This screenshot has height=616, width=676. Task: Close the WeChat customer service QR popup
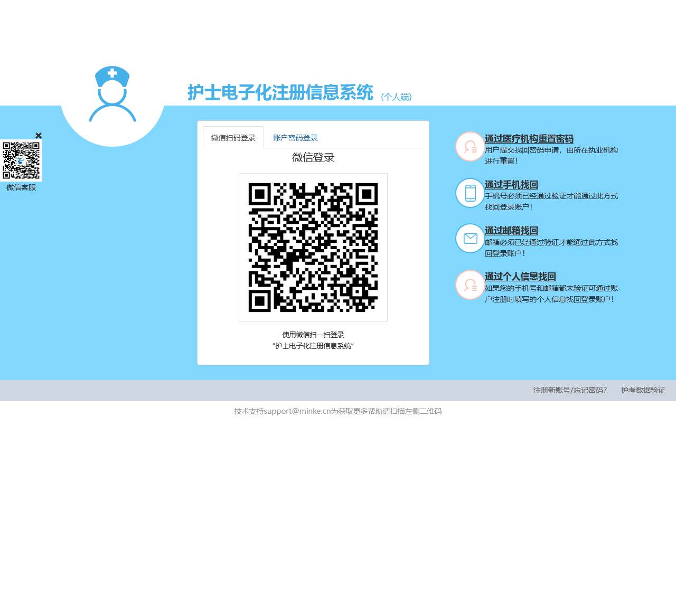(39, 136)
